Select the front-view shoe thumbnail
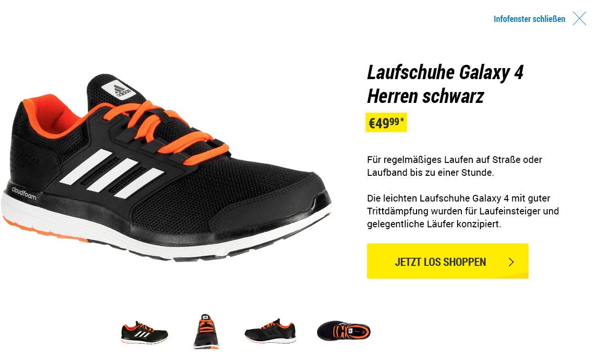Viewport: 601px width, 364px height. pos(206,332)
